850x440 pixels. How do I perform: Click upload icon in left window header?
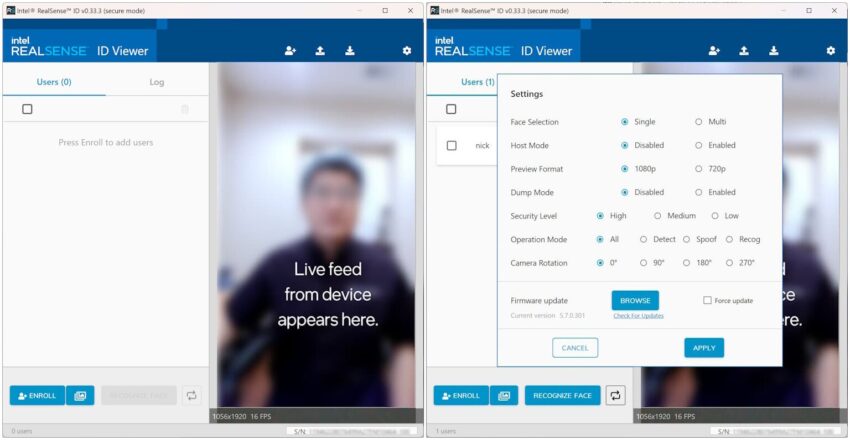click(320, 51)
